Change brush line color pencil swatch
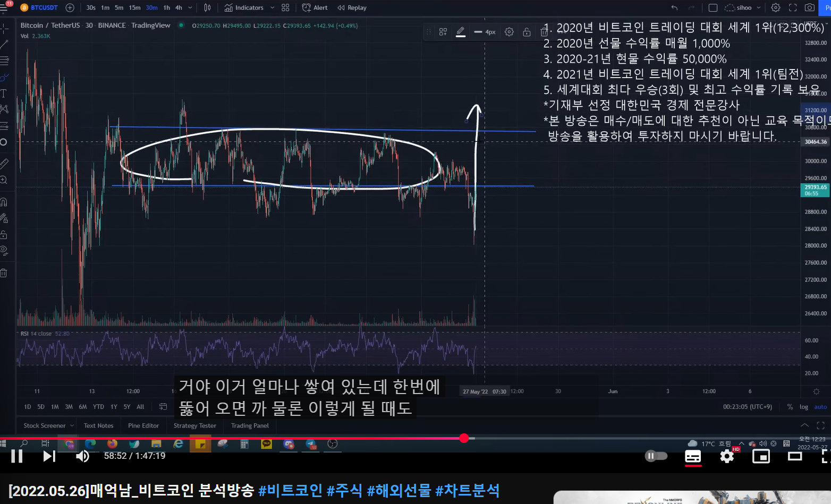 tap(461, 32)
